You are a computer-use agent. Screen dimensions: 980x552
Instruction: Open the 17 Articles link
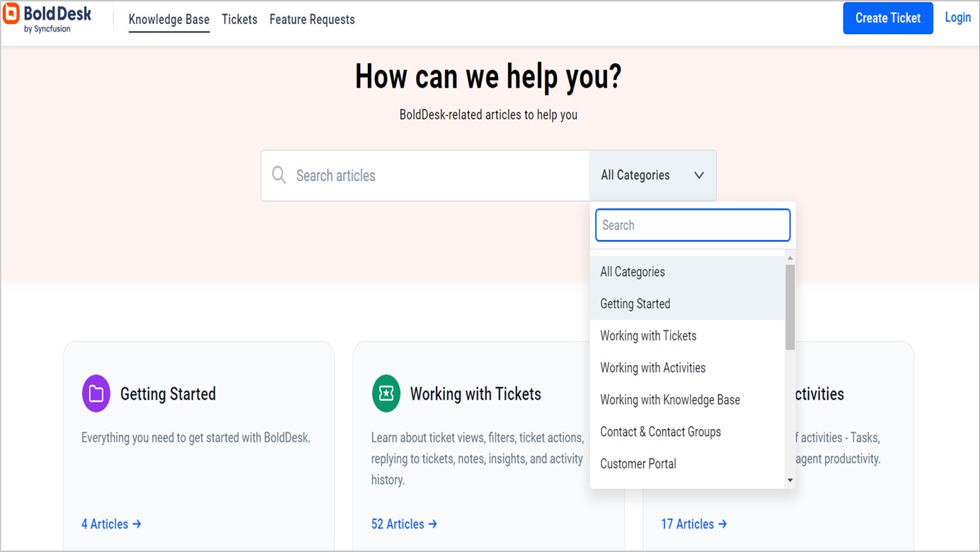694,524
